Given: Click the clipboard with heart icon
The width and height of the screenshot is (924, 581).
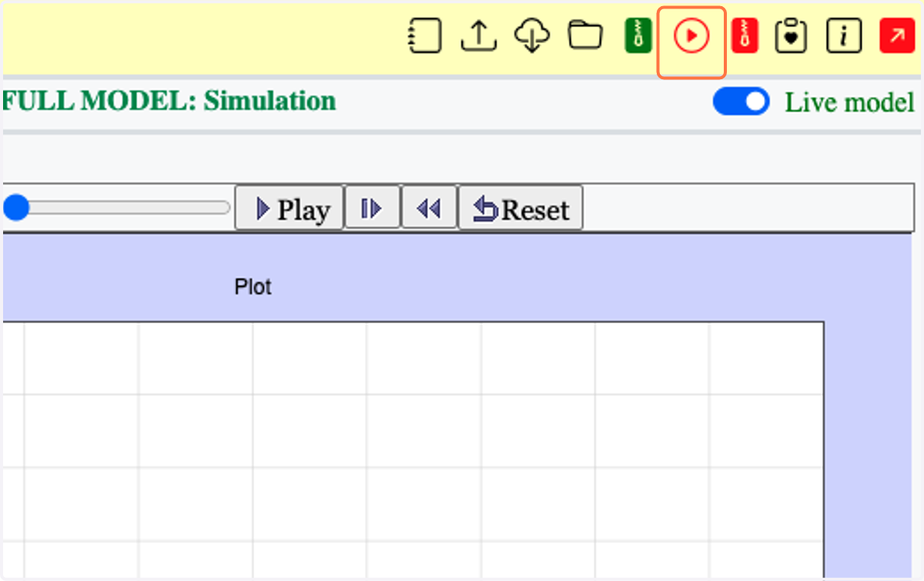Looking at the screenshot, I should [x=791, y=36].
